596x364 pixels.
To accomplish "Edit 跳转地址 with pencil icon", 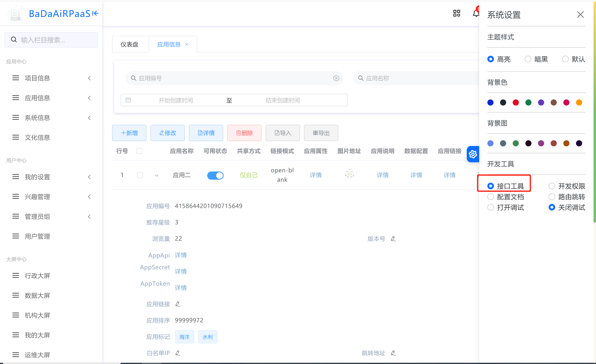I will coord(393,353).
